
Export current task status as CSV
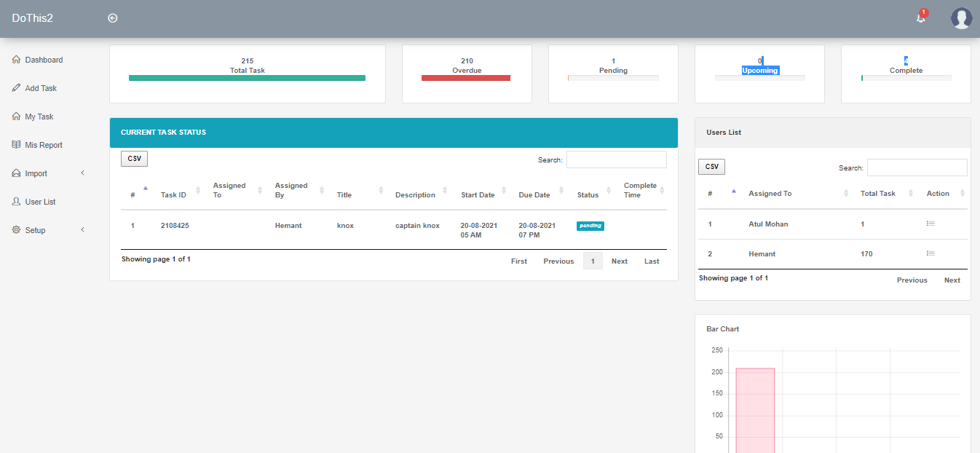(134, 159)
